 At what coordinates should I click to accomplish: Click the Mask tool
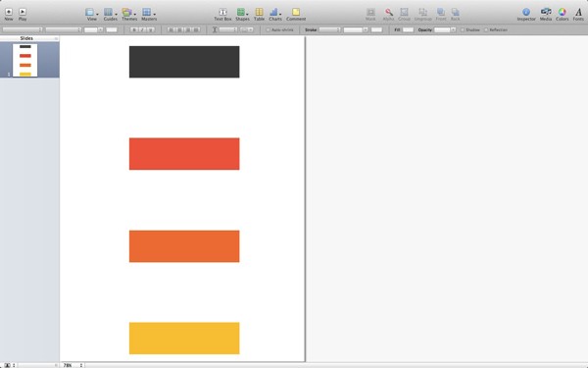[x=370, y=15]
